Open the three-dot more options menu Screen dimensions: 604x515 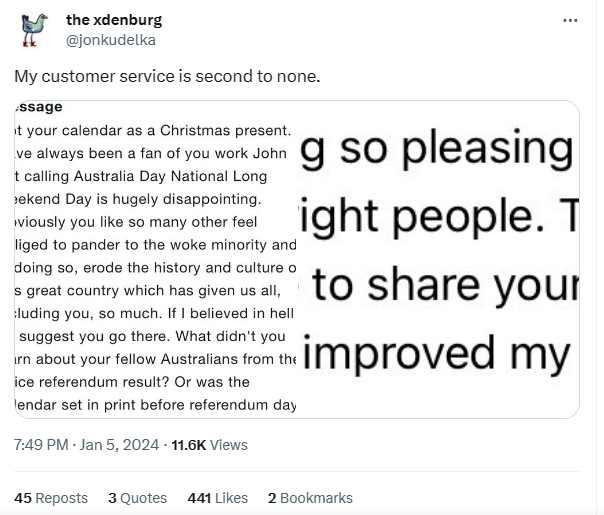(570, 20)
